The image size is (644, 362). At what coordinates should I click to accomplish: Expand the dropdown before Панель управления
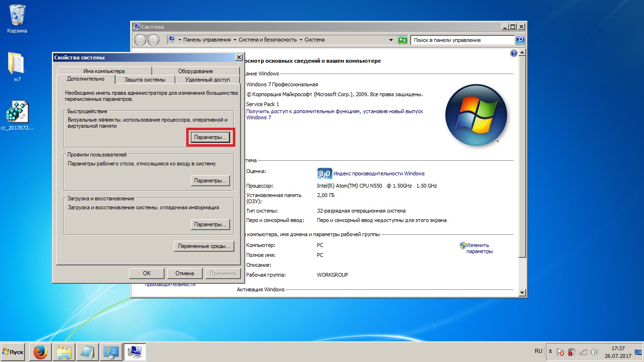pyautogui.click(x=180, y=40)
